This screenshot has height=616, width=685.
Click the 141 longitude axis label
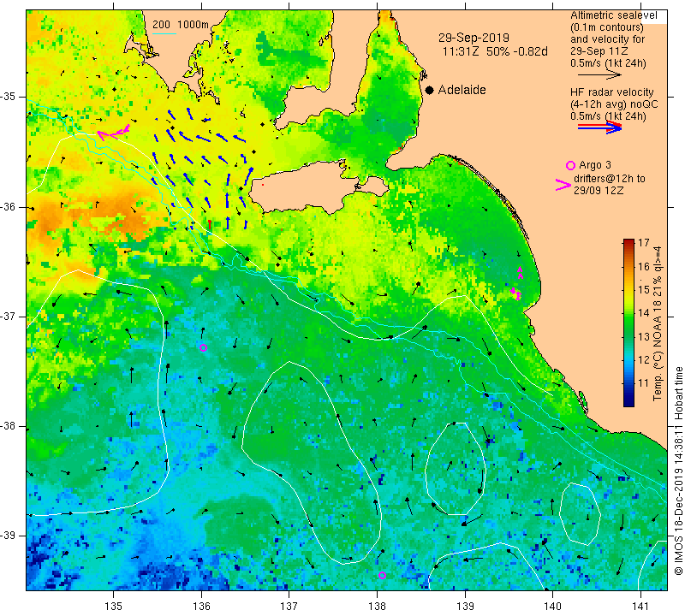click(x=640, y=607)
